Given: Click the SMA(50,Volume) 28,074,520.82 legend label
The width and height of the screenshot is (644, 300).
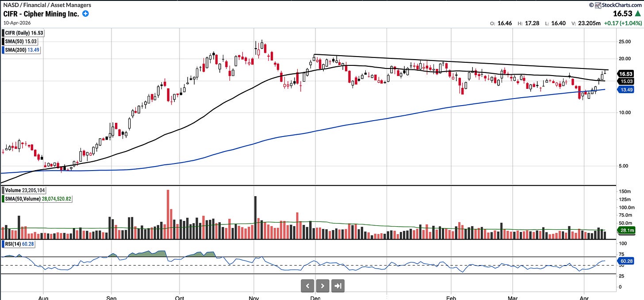Looking at the screenshot, I should tap(37, 199).
